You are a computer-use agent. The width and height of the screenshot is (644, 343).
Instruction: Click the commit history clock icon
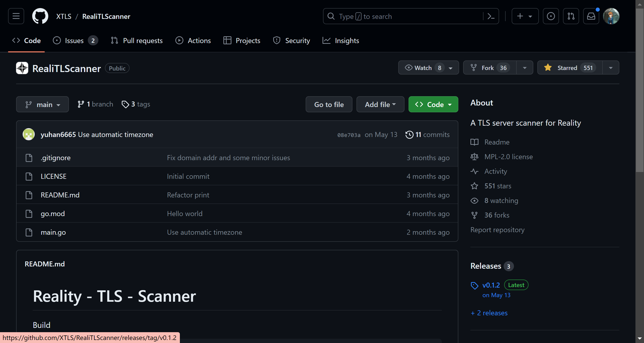tap(409, 135)
